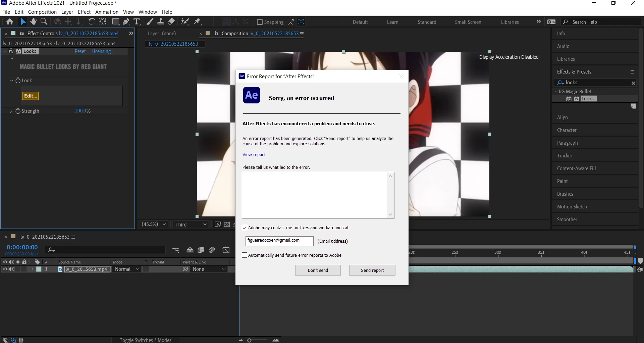
Task: Select the Puppet Pin tool
Action: [198, 22]
